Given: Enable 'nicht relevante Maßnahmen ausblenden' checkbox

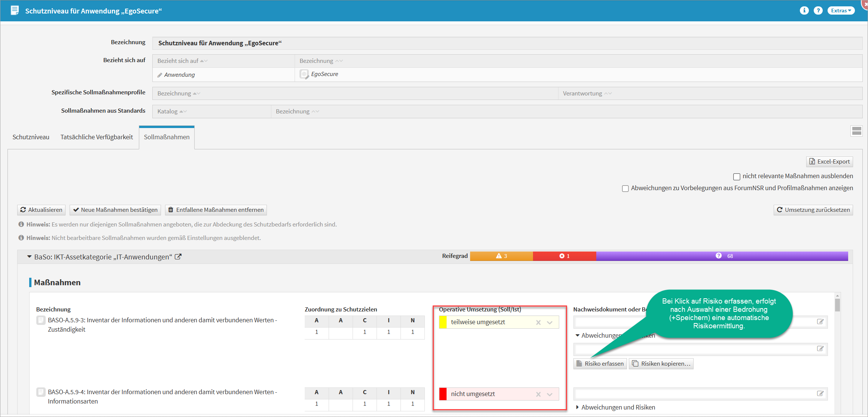Looking at the screenshot, I should pyautogui.click(x=737, y=176).
